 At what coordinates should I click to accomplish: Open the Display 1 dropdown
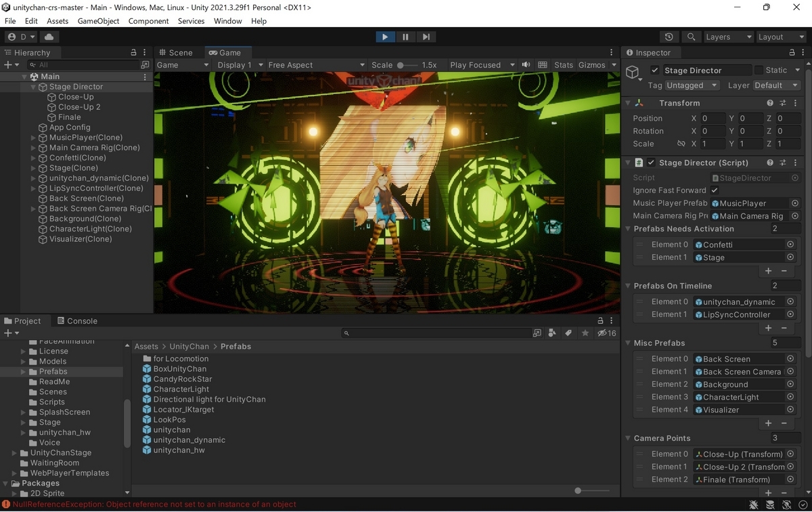tap(240, 65)
